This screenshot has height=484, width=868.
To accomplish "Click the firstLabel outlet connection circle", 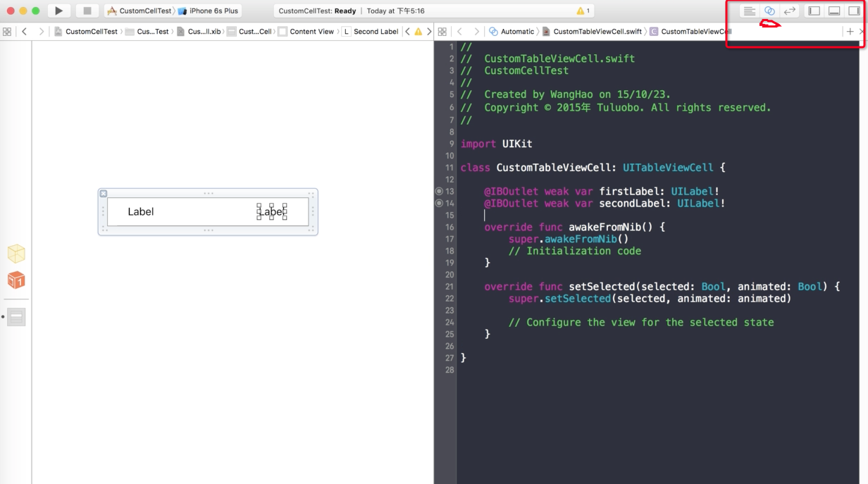I will tap(439, 191).
